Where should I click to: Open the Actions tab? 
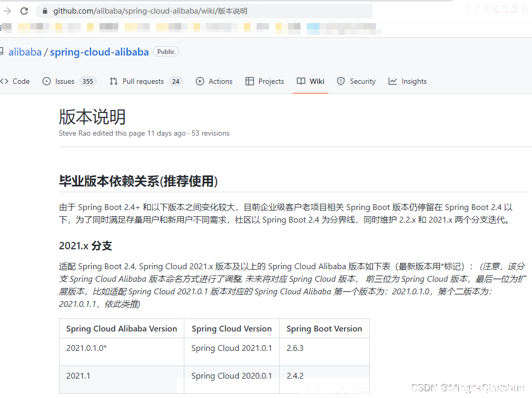coord(214,81)
